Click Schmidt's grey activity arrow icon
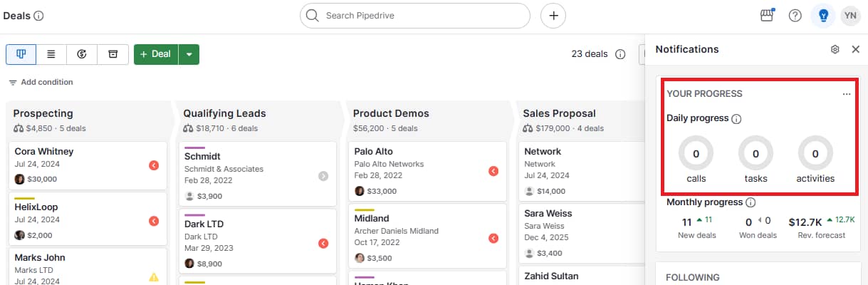Image resolution: width=868 pixels, height=285 pixels. 323,175
